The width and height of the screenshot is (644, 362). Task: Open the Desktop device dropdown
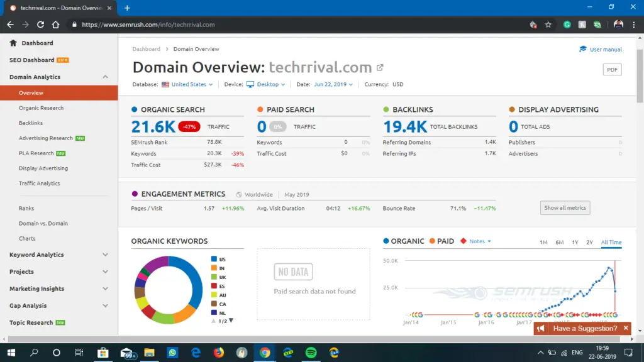point(266,85)
